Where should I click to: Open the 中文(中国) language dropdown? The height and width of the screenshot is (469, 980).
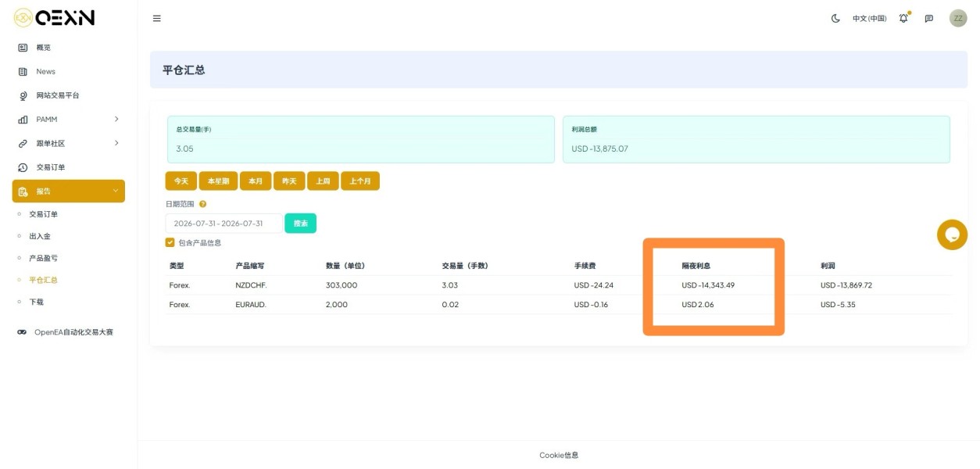point(869,18)
